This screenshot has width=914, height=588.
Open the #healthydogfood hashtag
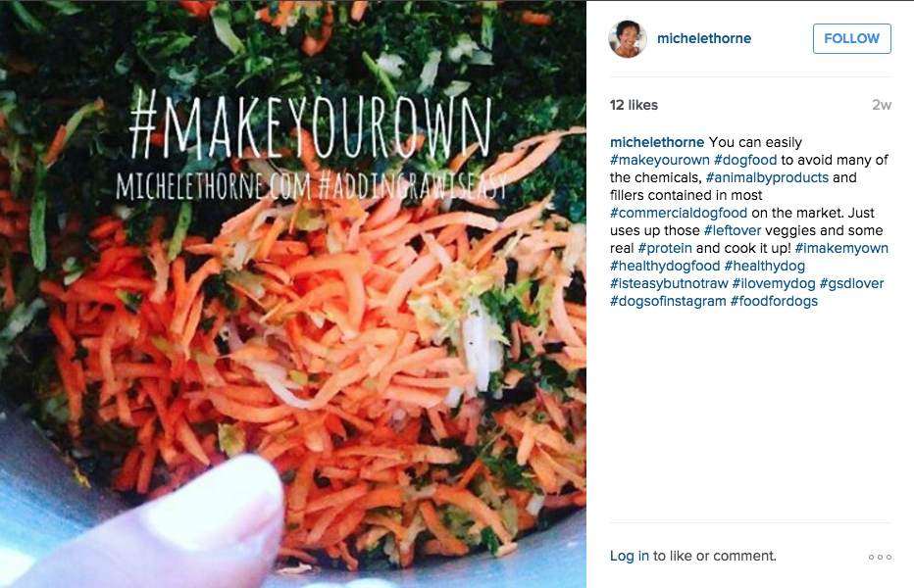[665, 266]
